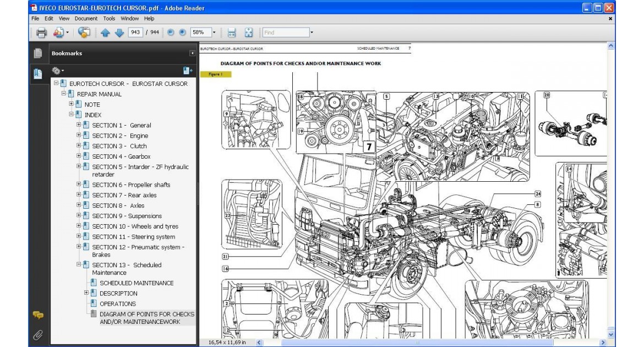The height and width of the screenshot is (347, 644).
Task: Close the document with the menu bar X
Action: (610, 19)
